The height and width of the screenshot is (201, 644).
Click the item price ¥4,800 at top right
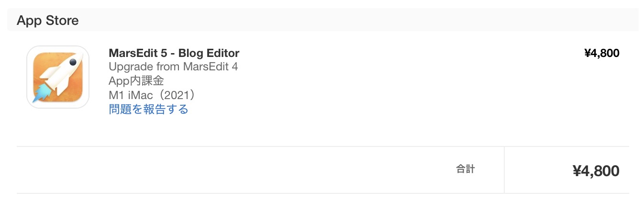(x=602, y=53)
